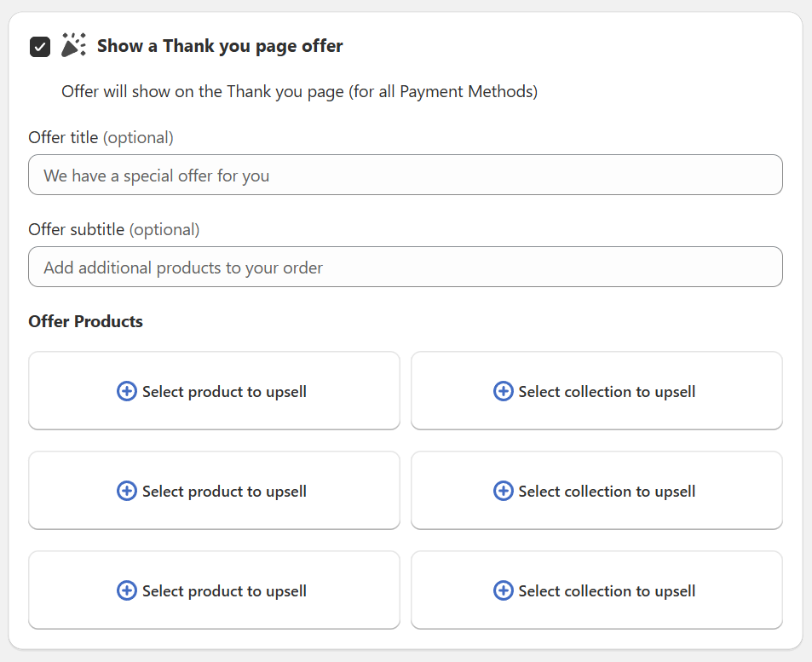Click the plus icon in second collection upsell card
Screen dimensions: 812x662
(x=503, y=491)
